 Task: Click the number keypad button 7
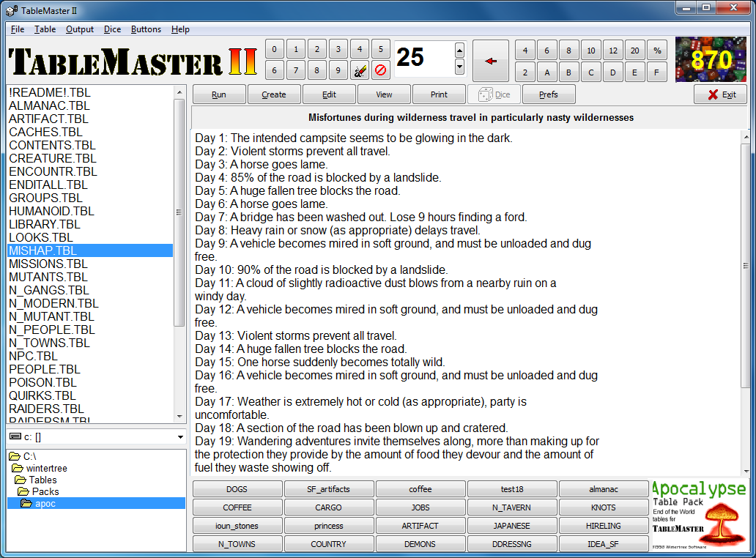coord(295,71)
